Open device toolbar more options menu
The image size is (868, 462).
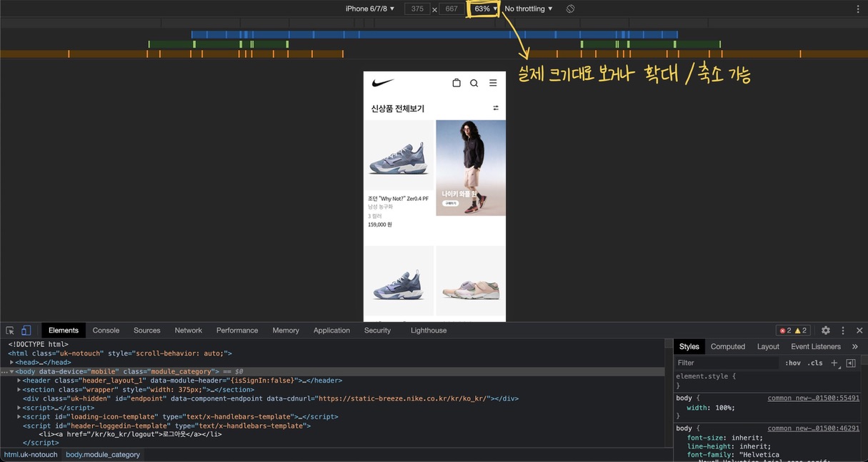[x=858, y=9]
